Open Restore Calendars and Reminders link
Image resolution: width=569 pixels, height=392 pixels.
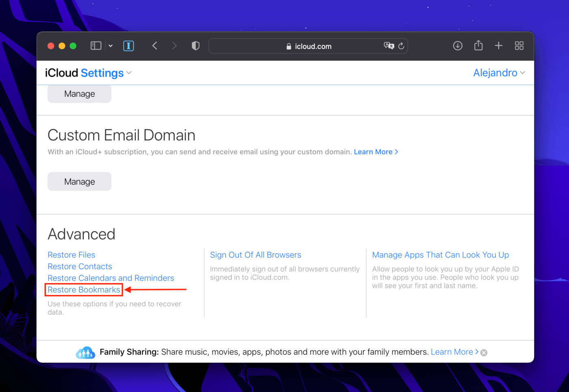click(111, 278)
